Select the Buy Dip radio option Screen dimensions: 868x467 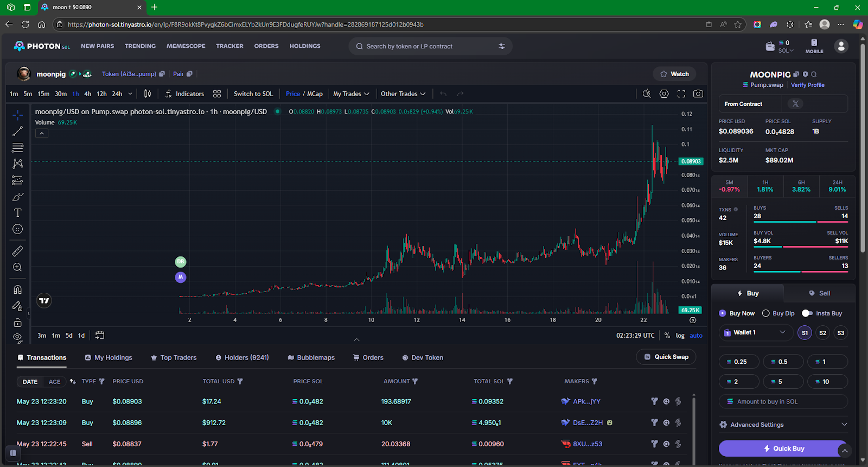[x=778, y=313]
